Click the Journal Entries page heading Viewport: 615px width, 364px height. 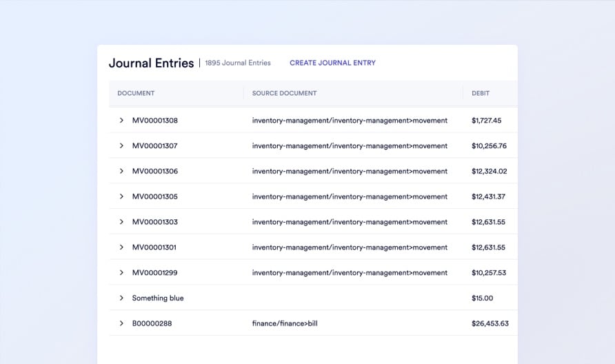(152, 63)
